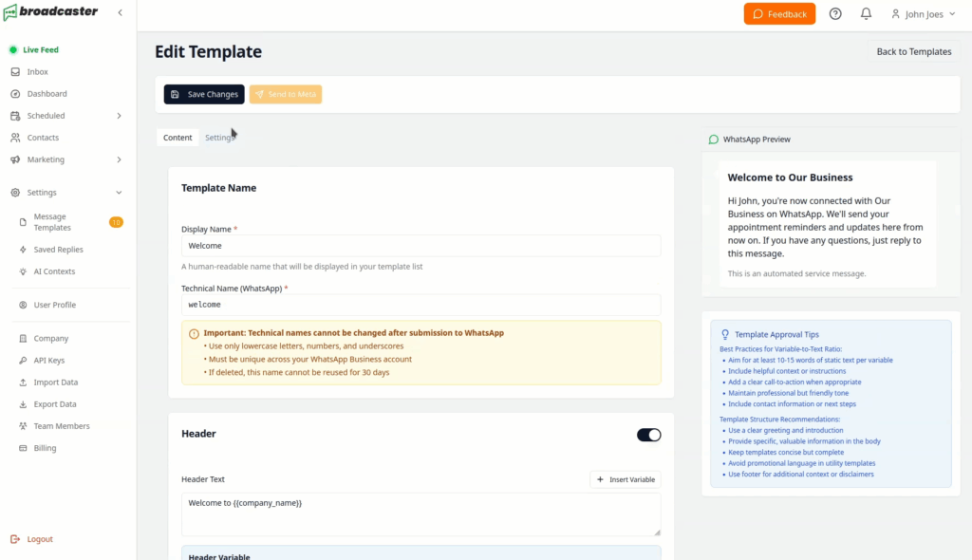
Task: Click the Logout icon
Action: coord(15,539)
